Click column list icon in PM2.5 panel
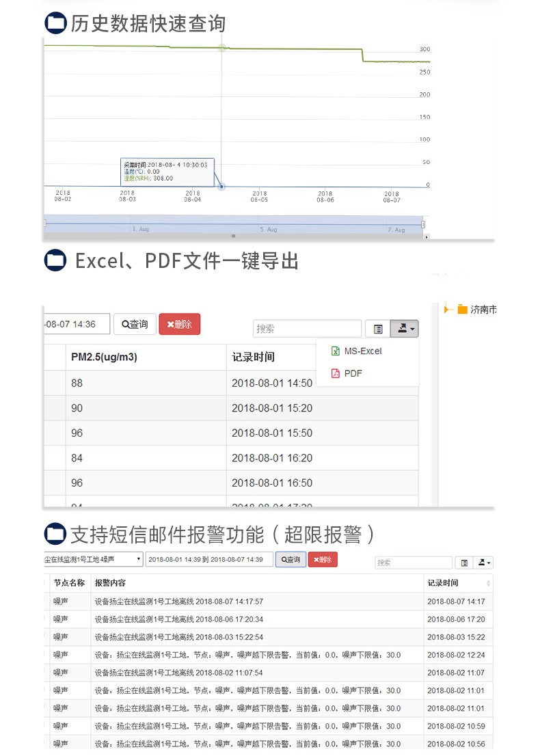 click(377, 329)
